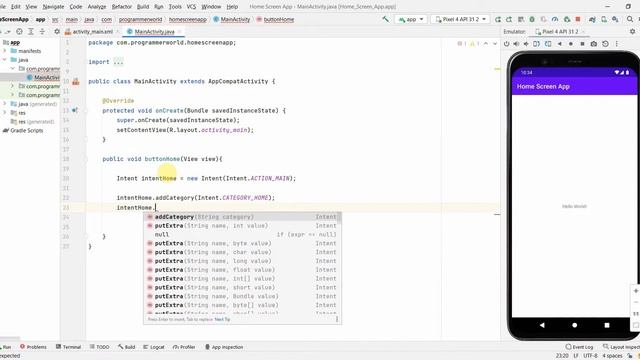The width and height of the screenshot is (640, 360).
Task: Click the green Debug bug icon
Action: (532, 19)
